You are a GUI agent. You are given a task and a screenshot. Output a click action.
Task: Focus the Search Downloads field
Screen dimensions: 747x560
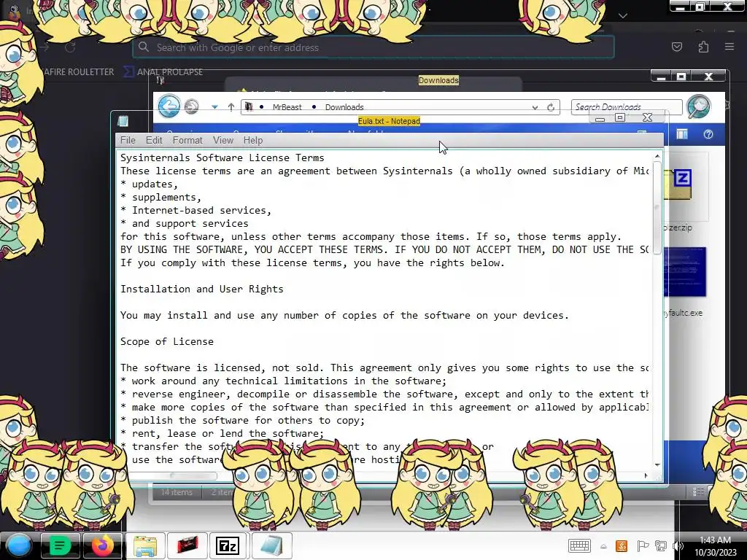pyautogui.click(x=626, y=106)
